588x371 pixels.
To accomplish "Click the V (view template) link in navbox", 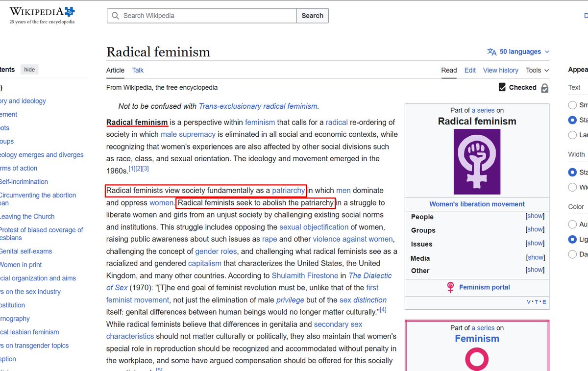I will pyautogui.click(x=529, y=302).
